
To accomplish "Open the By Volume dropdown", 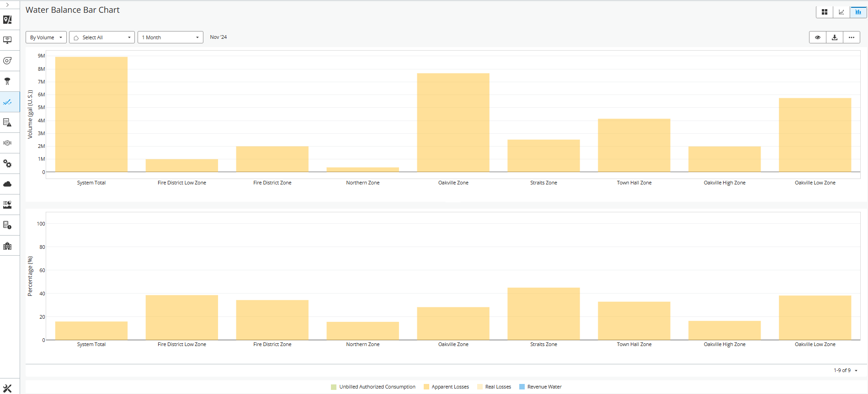I will pos(46,37).
